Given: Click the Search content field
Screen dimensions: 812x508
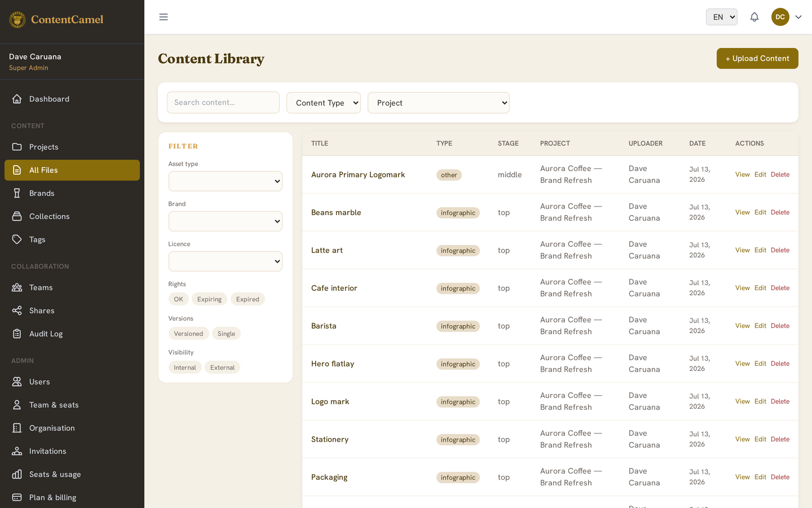Looking at the screenshot, I should click(x=223, y=102).
